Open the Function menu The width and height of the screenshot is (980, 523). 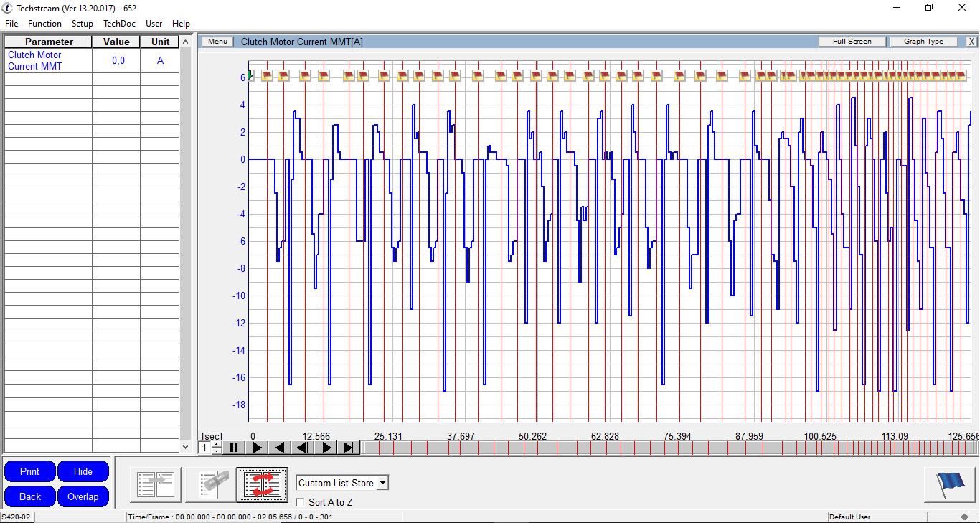(x=44, y=24)
